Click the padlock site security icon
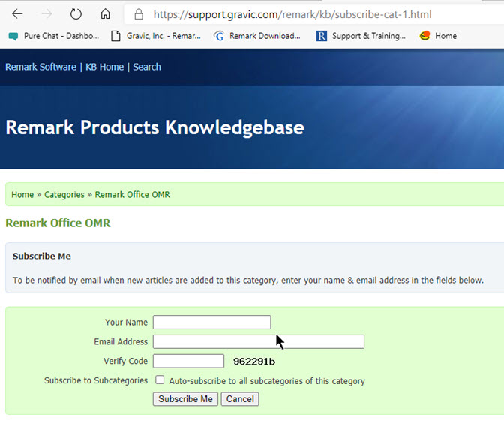 click(x=139, y=14)
